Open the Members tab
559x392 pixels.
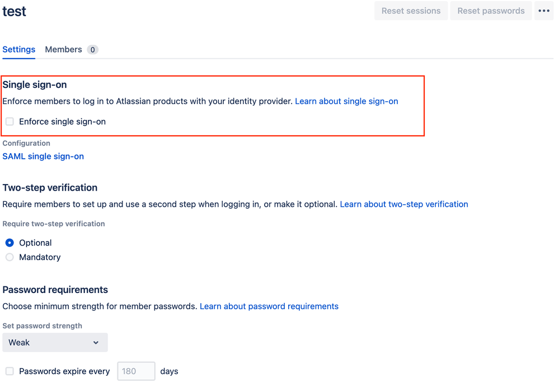(x=63, y=49)
